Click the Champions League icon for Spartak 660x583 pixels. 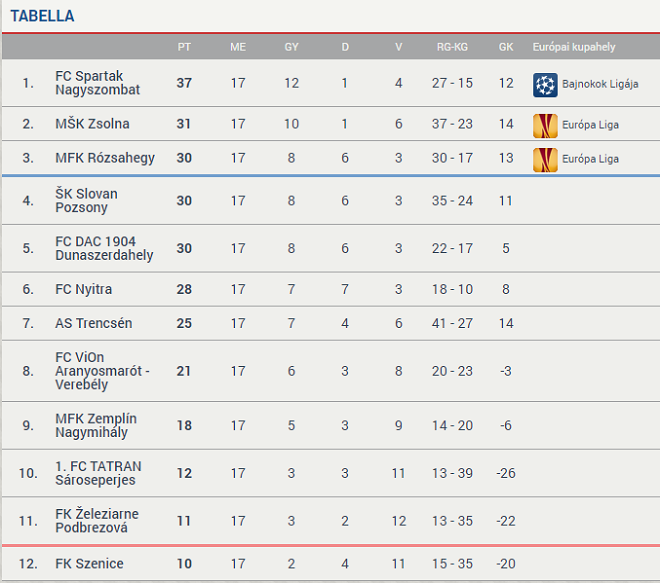click(x=545, y=84)
